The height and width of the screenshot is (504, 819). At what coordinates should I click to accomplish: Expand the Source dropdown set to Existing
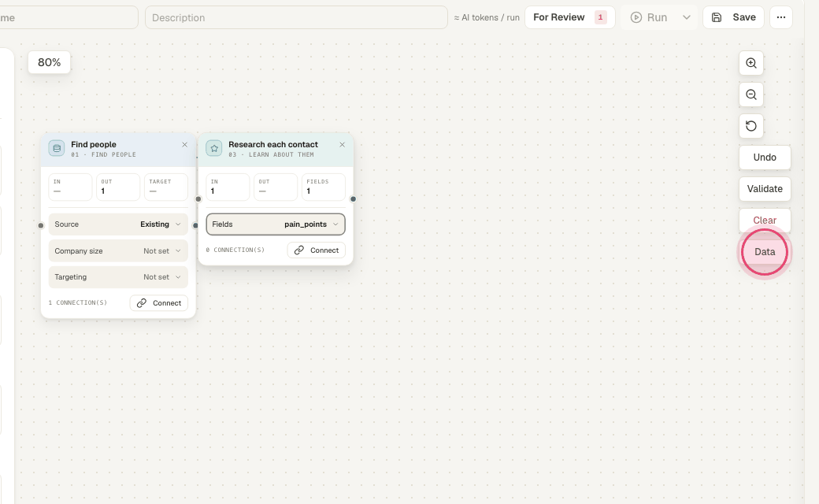click(x=118, y=224)
